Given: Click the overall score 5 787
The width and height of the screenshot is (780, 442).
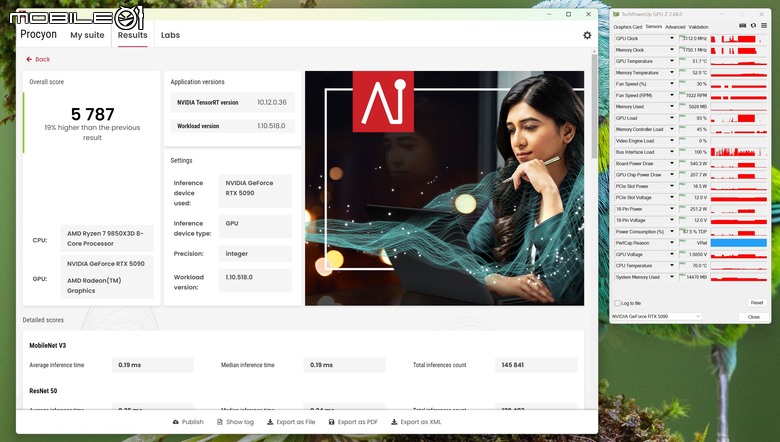Looking at the screenshot, I should (93, 114).
